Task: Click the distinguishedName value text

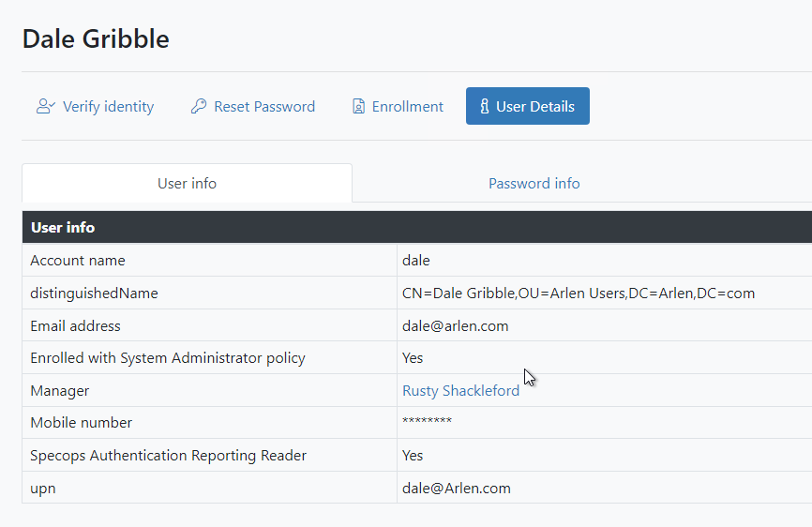Action: pos(579,293)
